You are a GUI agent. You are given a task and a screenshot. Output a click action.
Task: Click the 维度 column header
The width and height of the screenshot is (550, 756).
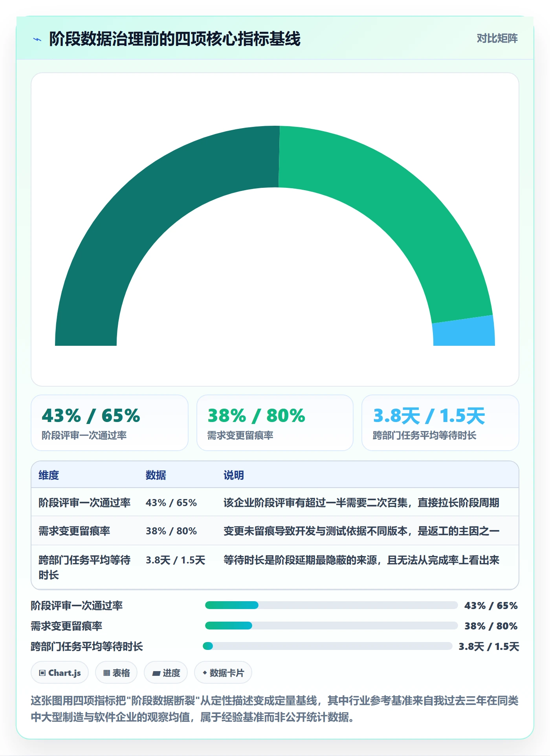pyautogui.click(x=49, y=475)
